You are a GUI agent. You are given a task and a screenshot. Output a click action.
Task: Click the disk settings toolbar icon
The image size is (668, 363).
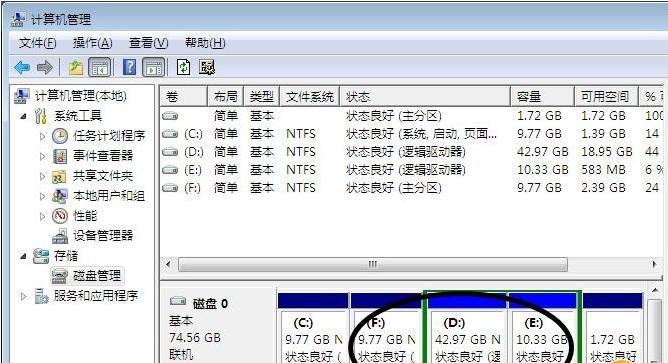coord(207,67)
